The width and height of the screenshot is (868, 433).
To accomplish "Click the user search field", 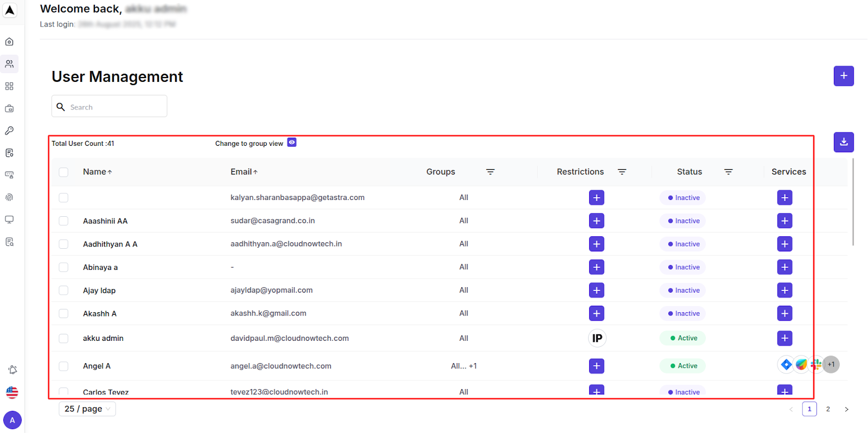I will click(110, 106).
